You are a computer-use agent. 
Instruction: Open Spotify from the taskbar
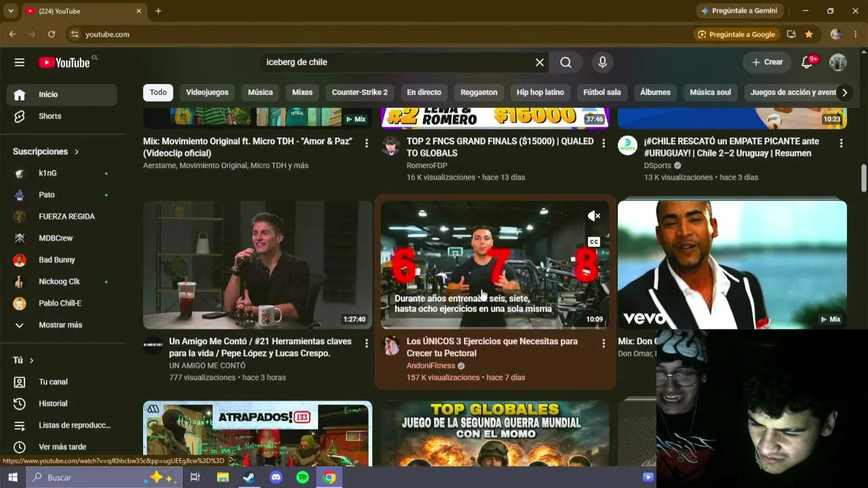tap(302, 477)
